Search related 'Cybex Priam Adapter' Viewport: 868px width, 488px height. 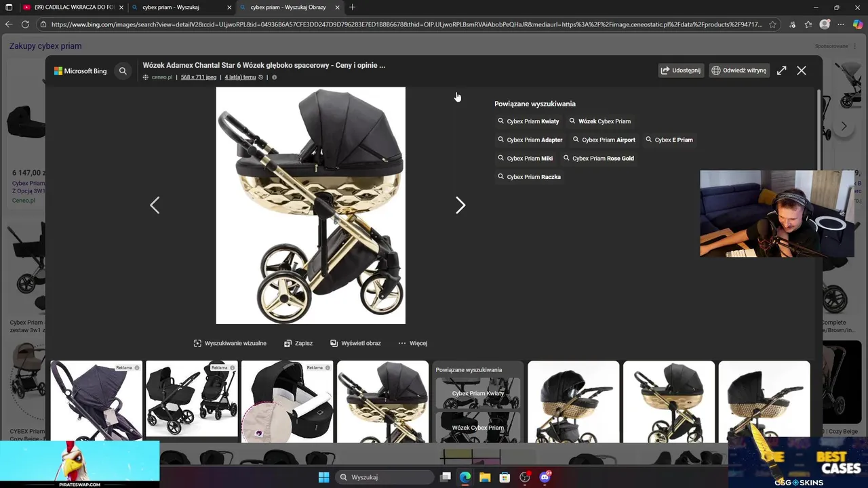[x=530, y=140]
